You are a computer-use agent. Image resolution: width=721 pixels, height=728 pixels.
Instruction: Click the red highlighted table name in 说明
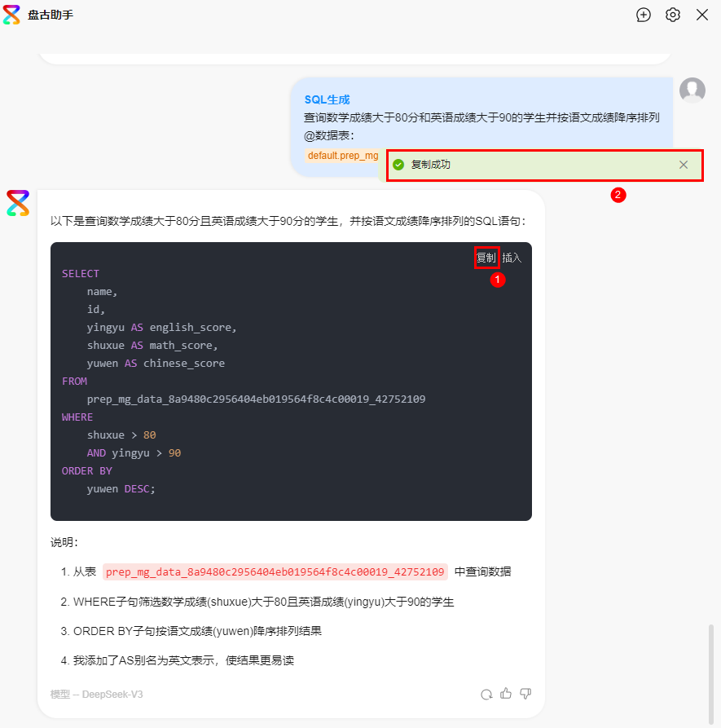tap(275, 572)
